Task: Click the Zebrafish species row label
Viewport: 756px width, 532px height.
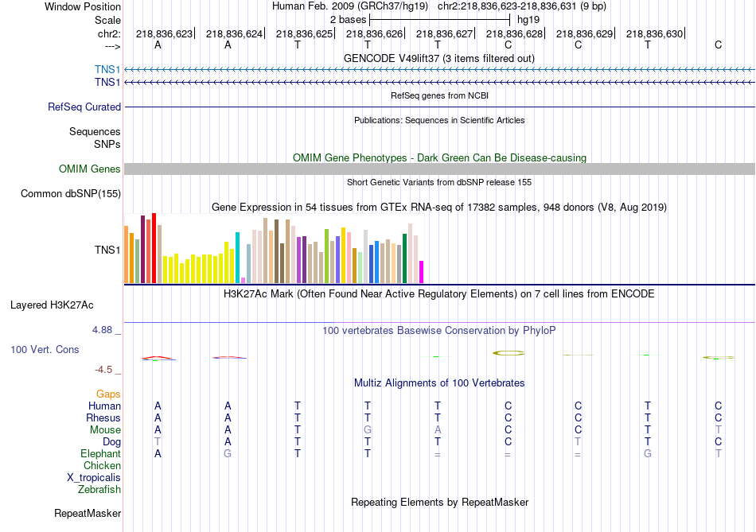Action: click(99, 490)
